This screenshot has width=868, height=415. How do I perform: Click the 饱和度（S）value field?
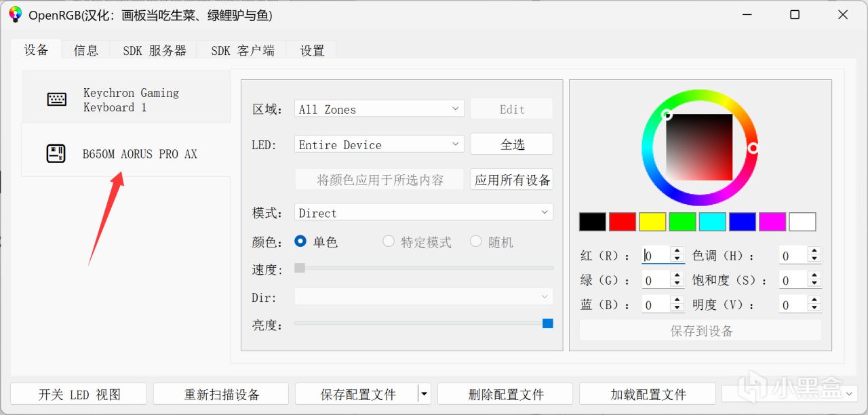793,280
